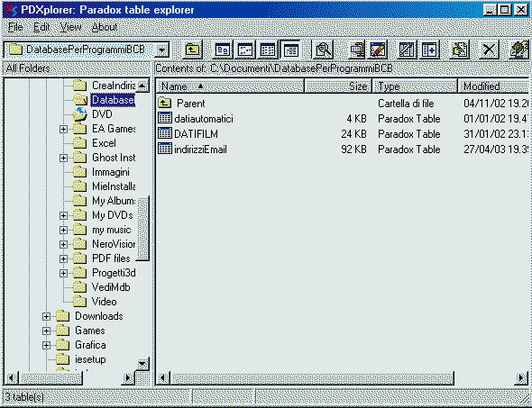
Task: Click the edit table structure icon
Action: pyautogui.click(x=407, y=50)
